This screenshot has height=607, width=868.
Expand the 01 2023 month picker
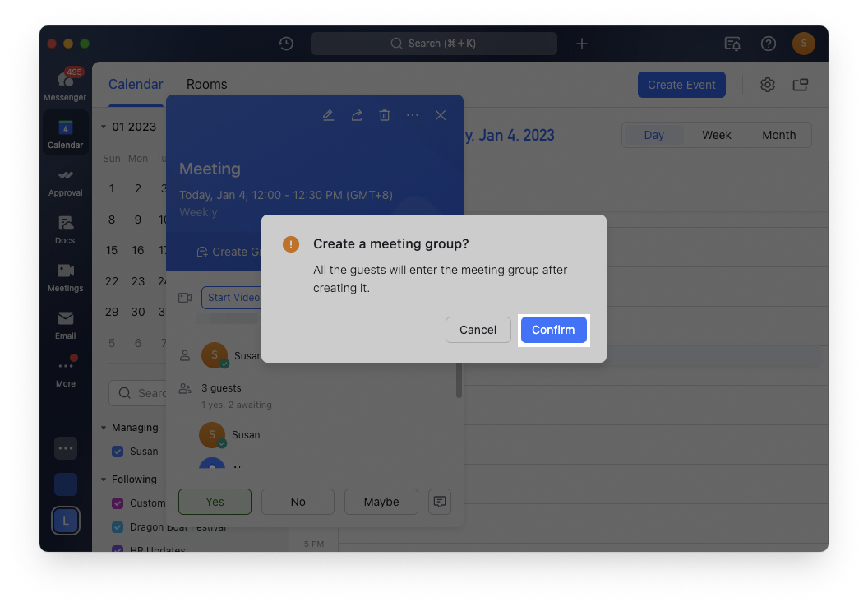point(104,127)
